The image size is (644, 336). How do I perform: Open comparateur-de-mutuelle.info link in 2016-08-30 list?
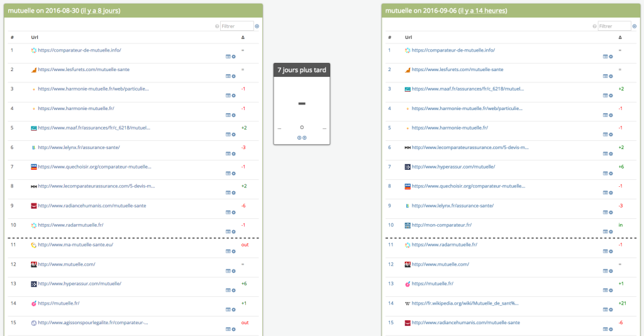79,50
